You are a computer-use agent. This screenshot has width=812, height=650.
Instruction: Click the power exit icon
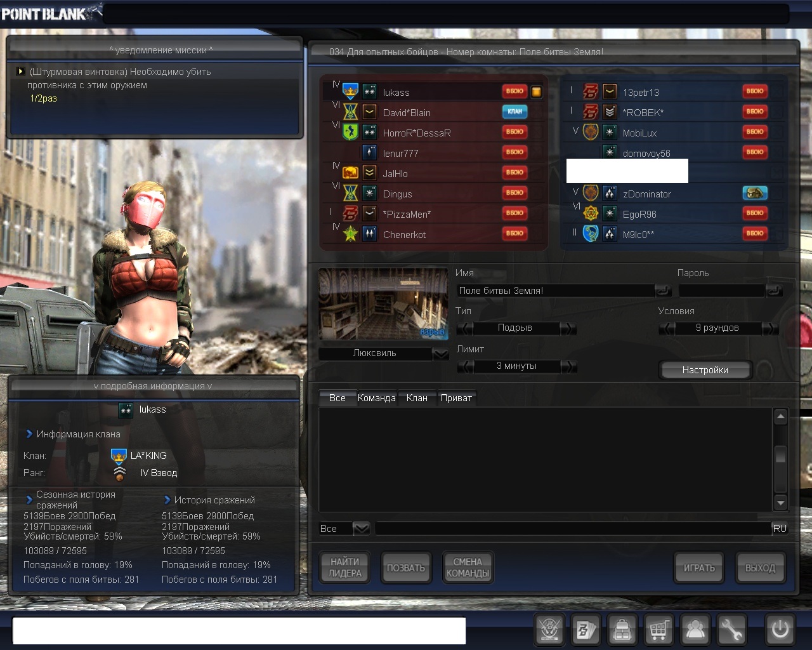780,630
